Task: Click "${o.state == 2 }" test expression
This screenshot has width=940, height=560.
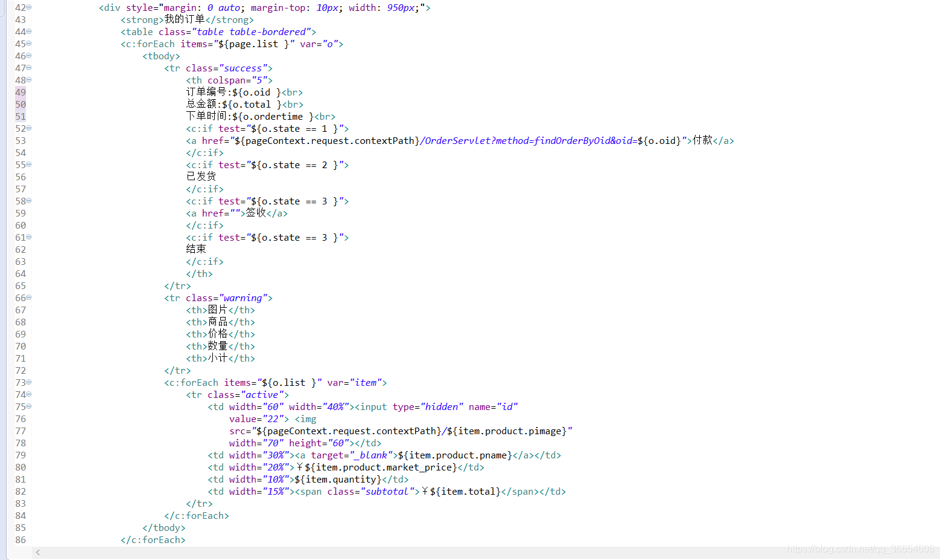Action: [x=295, y=164]
